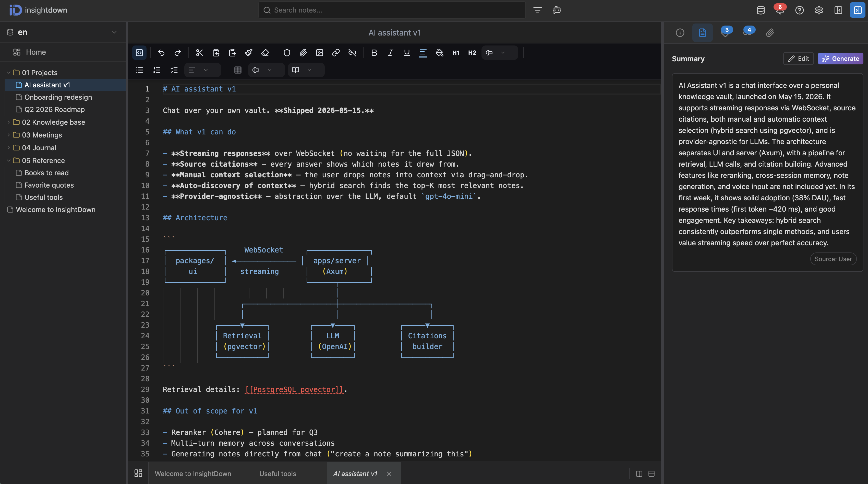Open notifications bell with 6 badge
The height and width of the screenshot is (484, 868).
(x=780, y=10)
